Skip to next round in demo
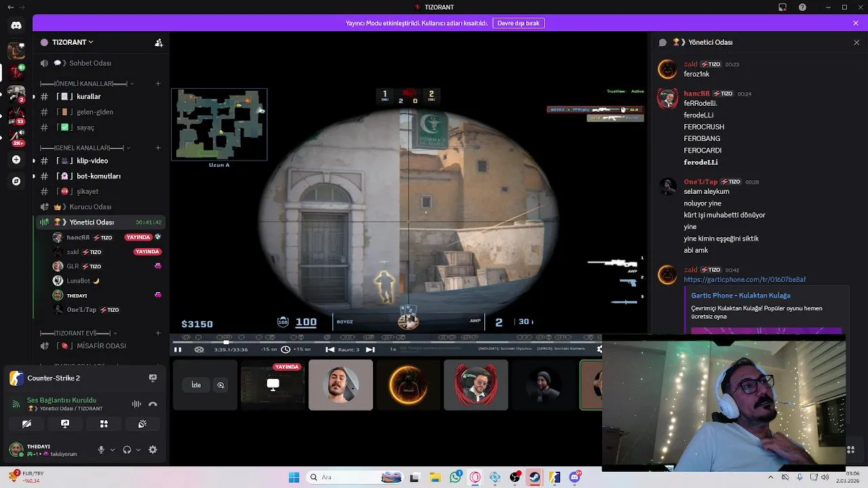This screenshot has width=868, height=488. click(x=370, y=350)
